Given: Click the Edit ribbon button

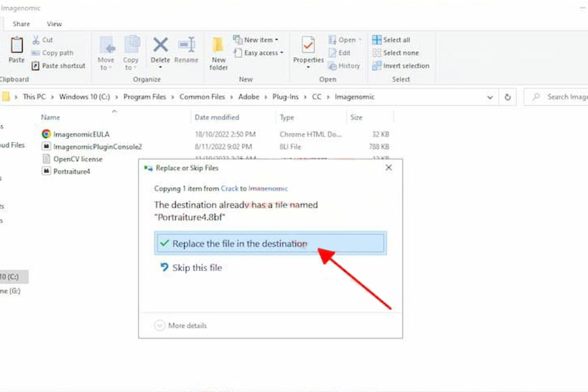Looking at the screenshot, I should (339, 53).
